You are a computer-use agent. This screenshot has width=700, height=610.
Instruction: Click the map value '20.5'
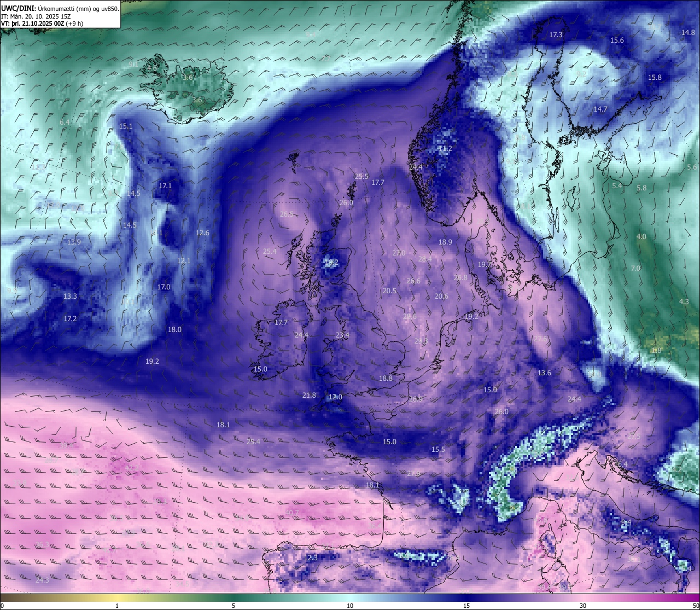click(389, 291)
